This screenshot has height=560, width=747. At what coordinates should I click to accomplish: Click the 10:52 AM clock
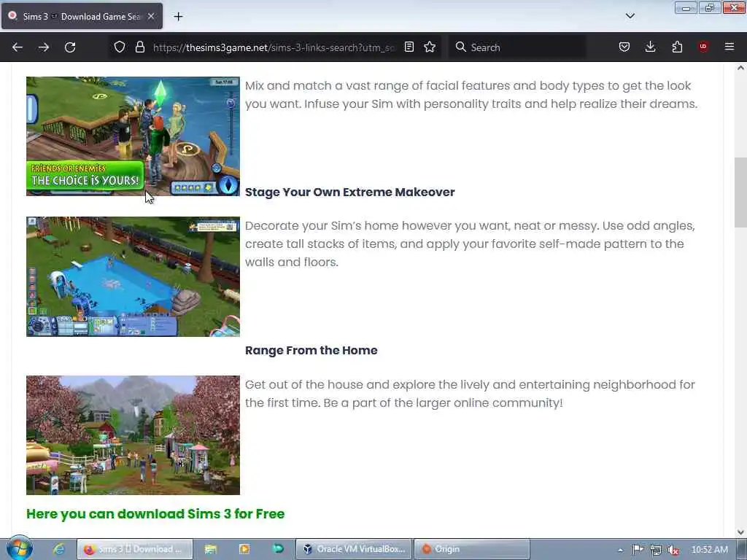(709, 550)
